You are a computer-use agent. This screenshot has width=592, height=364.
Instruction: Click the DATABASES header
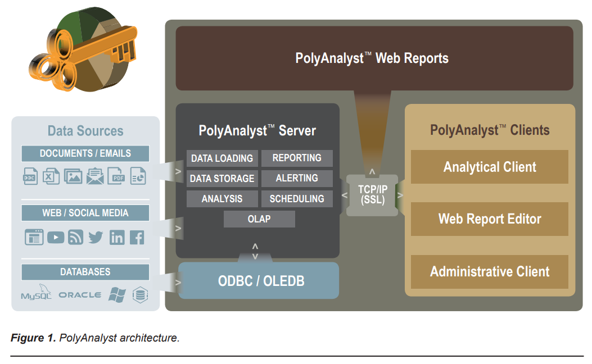(x=85, y=272)
